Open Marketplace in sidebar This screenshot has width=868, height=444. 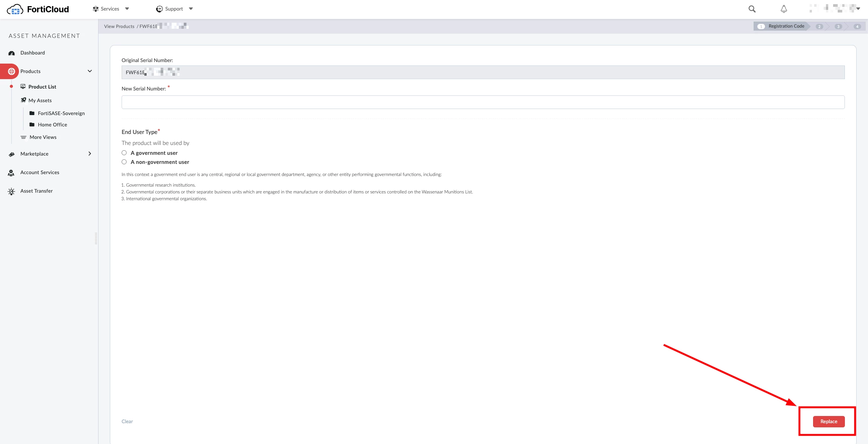[34, 154]
